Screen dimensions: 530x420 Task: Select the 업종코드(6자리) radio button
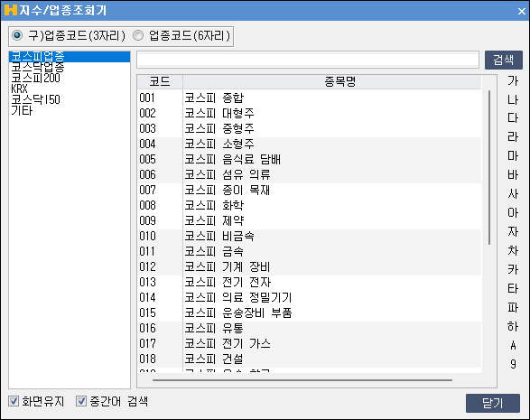138,35
